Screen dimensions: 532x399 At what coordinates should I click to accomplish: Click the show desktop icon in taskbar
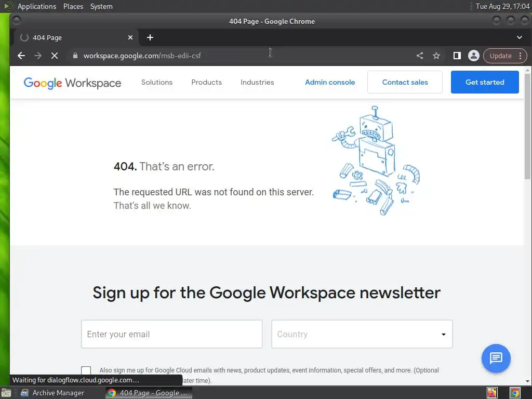click(x=6, y=393)
